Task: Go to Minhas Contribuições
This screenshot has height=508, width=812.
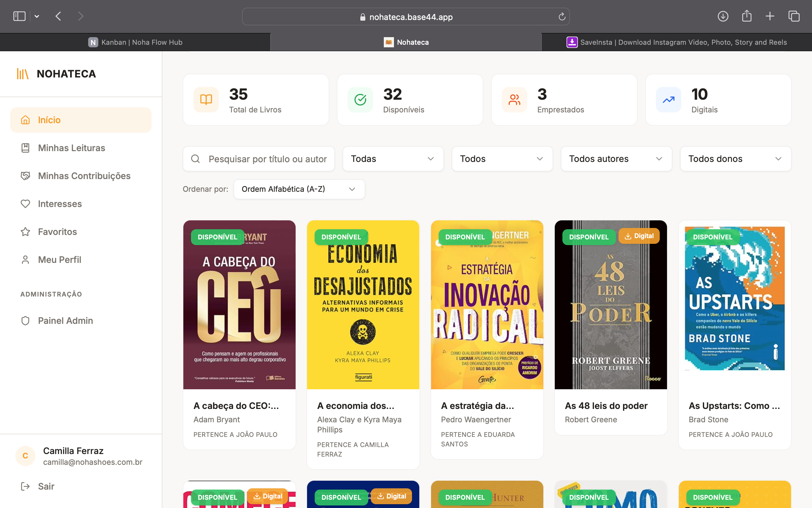Action: pyautogui.click(x=81, y=176)
